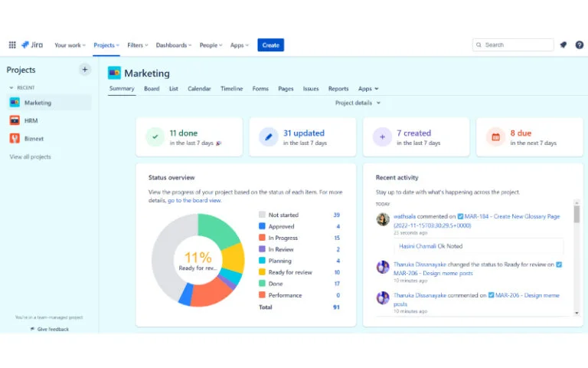Click the '8 due' summary text
Image resolution: width=588 pixels, height=368 pixels.
[x=521, y=133]
